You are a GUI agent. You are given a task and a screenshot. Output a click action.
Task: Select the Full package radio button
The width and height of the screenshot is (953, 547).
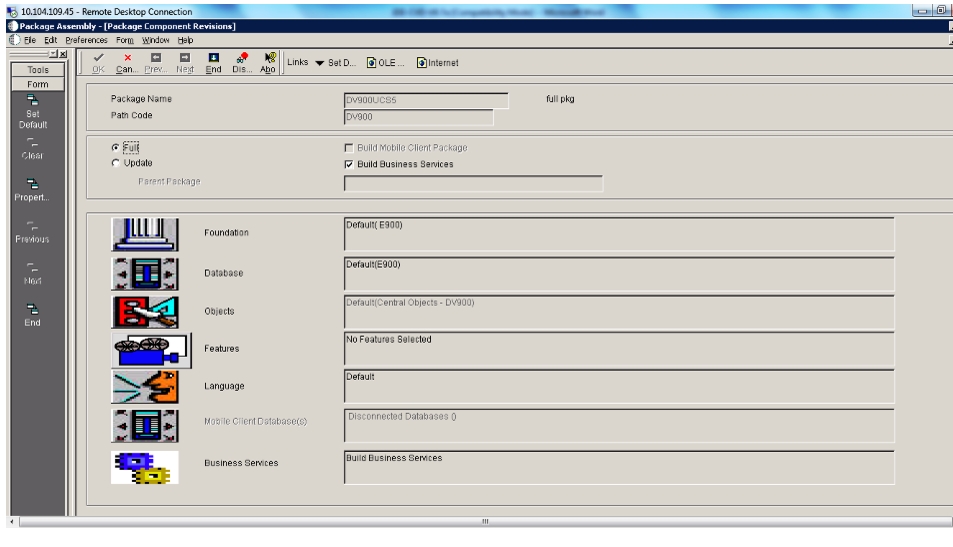coord(115,147)
